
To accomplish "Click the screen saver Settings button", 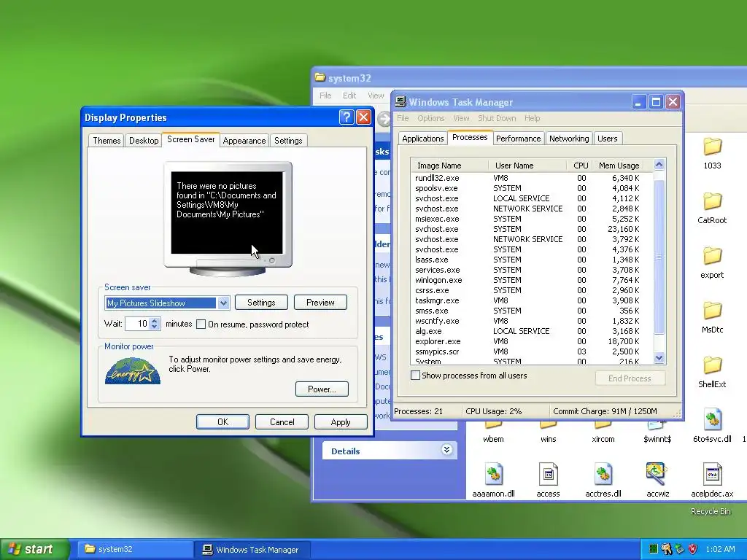I will [261, 303].
